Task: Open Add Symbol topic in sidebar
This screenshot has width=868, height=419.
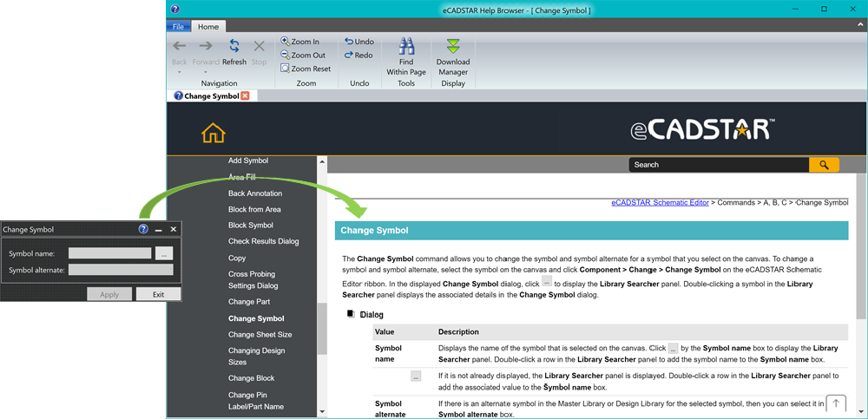Action: (248, 160)
